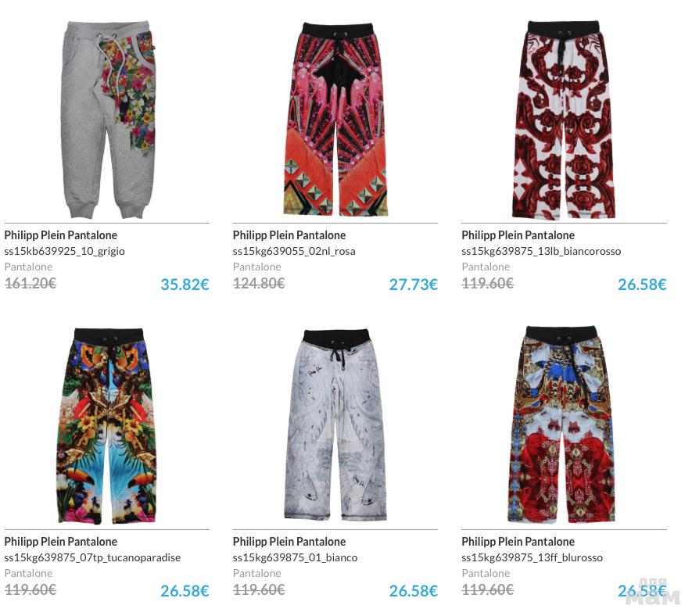Click the title above ss15kg639875_07tp_tucanoparadise
This screenshot has height=616, width=692.
click(61, 542)
